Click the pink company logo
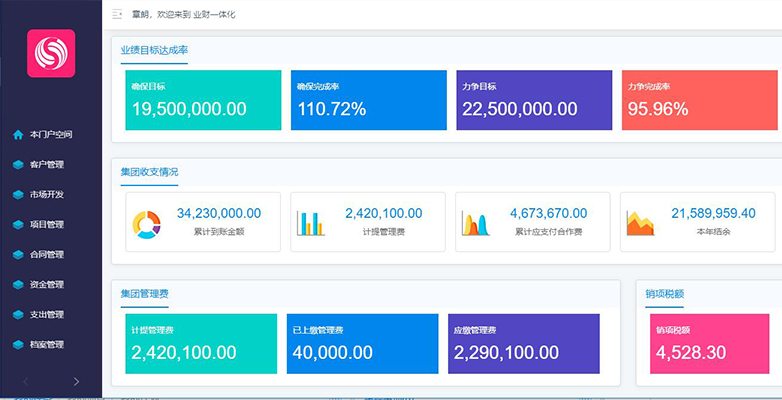The height and width of the screenshot is (400, 782). (x=51, y=53)
